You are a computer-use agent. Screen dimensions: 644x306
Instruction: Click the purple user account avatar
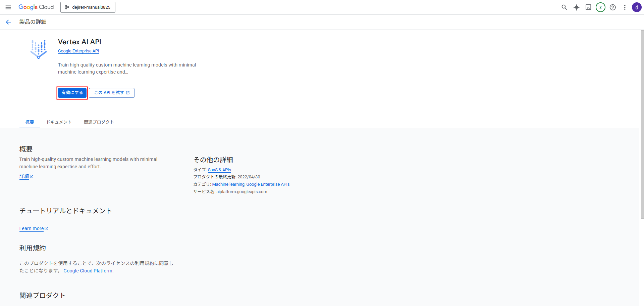(x=636, y=7)
